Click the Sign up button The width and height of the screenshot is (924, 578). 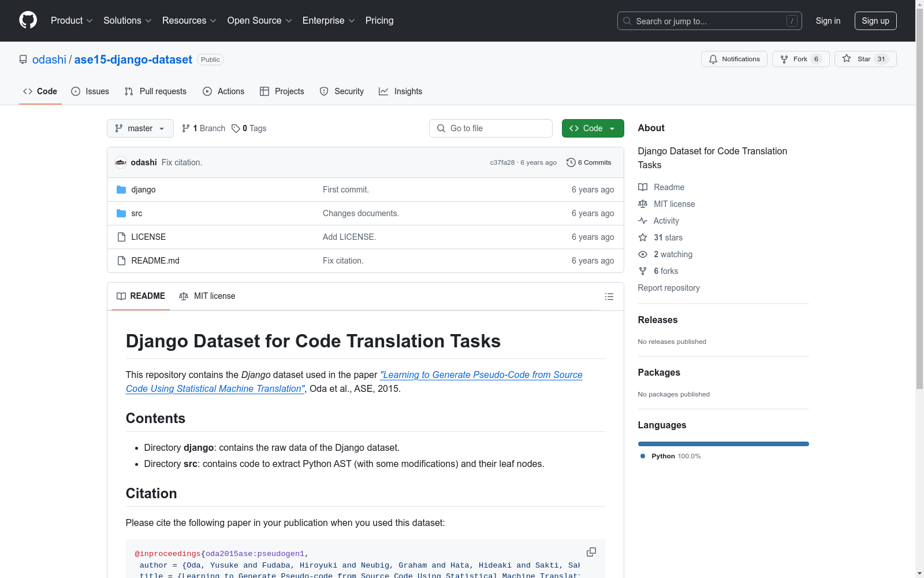point(875,21)
